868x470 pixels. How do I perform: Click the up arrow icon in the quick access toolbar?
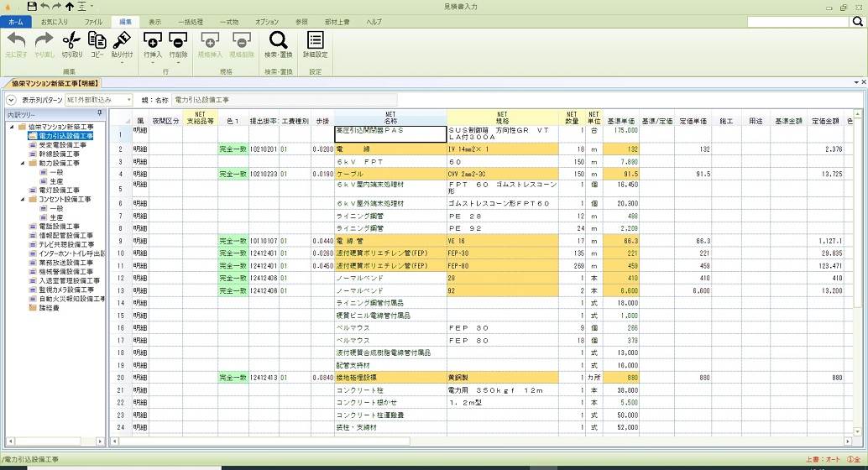(69, 7)
